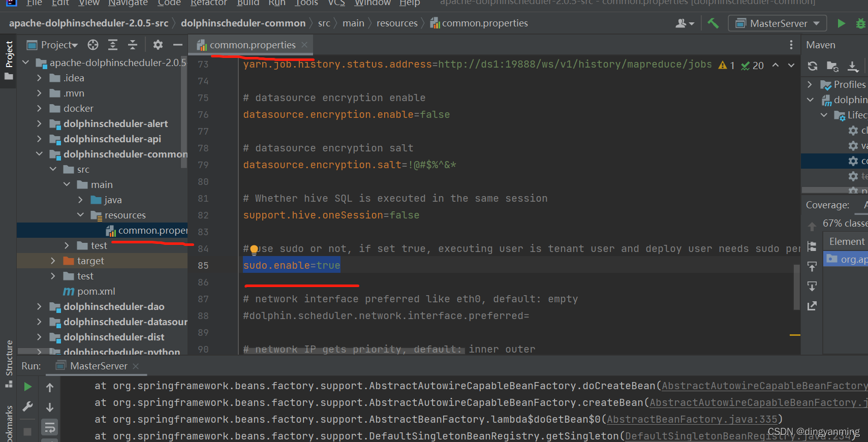Click the Coverage navigate-up arrow icon
868x442 pixels.
click(x=812, y=227)
